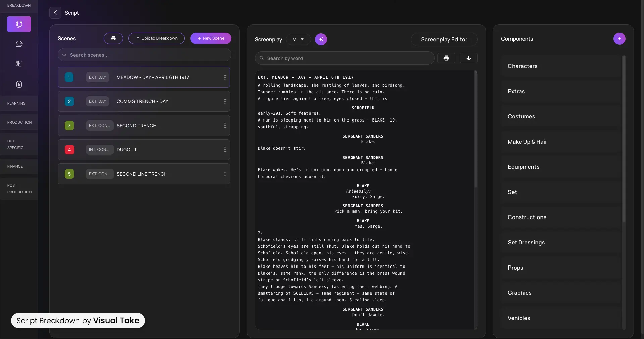Viewport: 644px width, 339px height.
Task: Select the Storyboard sidebar icon
Action: click(18, 64)
